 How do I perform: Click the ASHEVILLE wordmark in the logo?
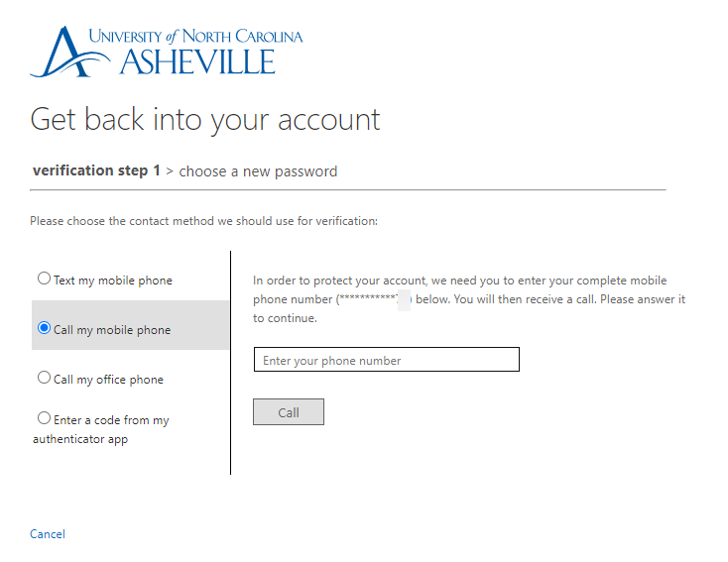[197, 61]
